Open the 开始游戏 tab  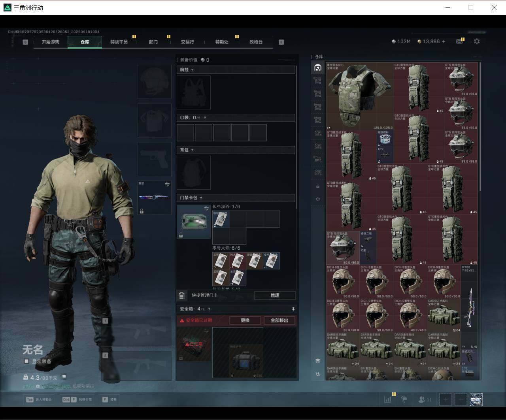click(51, 42)
